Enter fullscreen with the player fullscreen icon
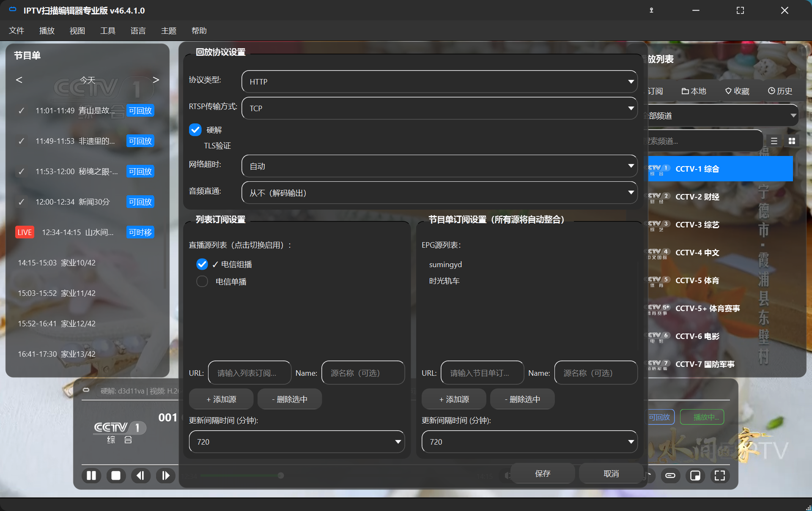The image size is (812, 511). click(x=720, y=475)
